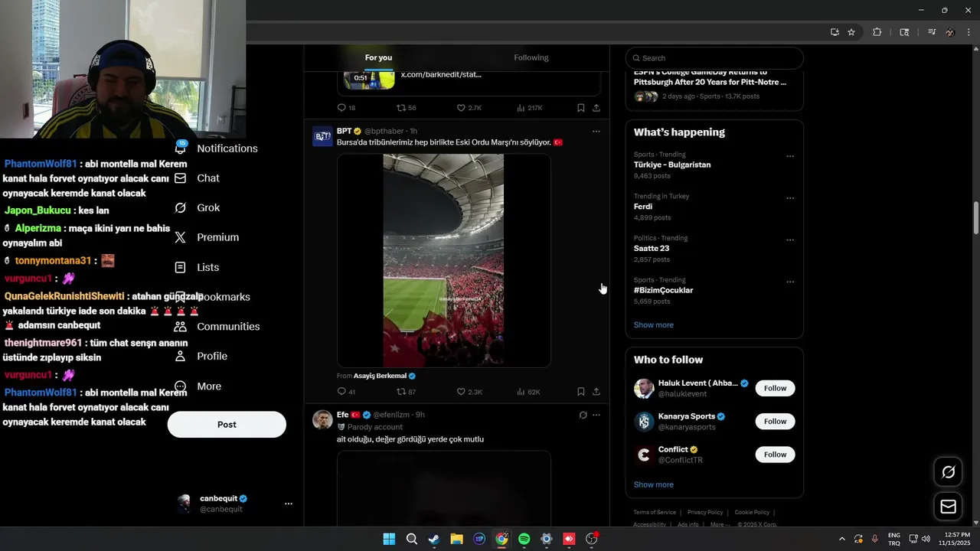Viewport: 980px width, 551px height.
Task: Click the X search field
Action: pos(714,58)
